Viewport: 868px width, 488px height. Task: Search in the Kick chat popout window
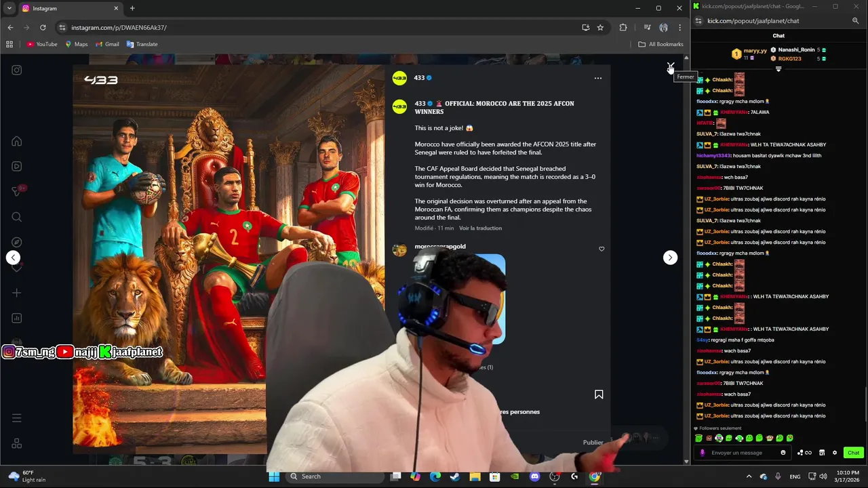point(855,21)
